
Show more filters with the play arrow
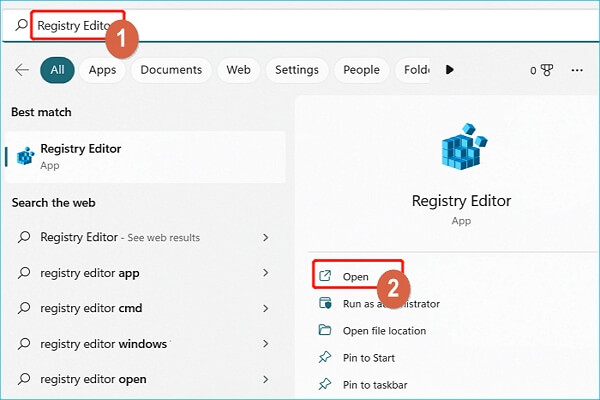tap(450, 70)
